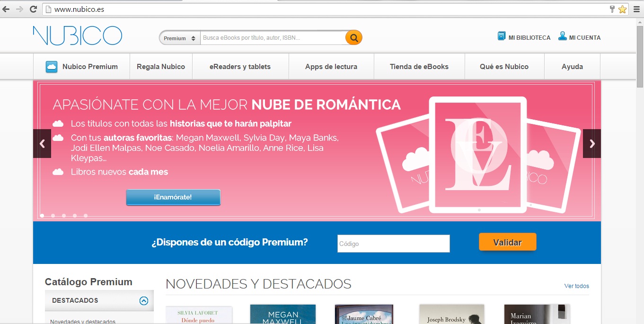Open Mi Cuenta user icon
Viewport: 644px width, 324px height.
coord(562,36)
